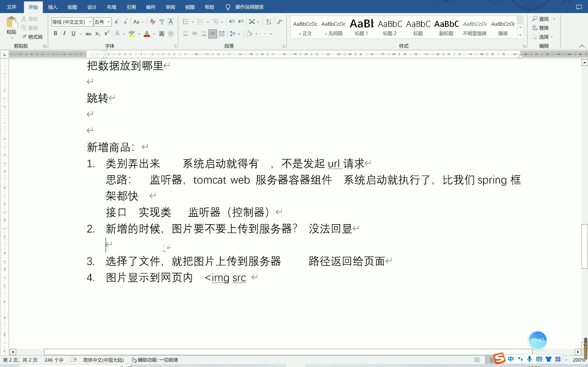Open the font size dropdown
This screenshot has width=588, height=367.
[x=109, y=22]
